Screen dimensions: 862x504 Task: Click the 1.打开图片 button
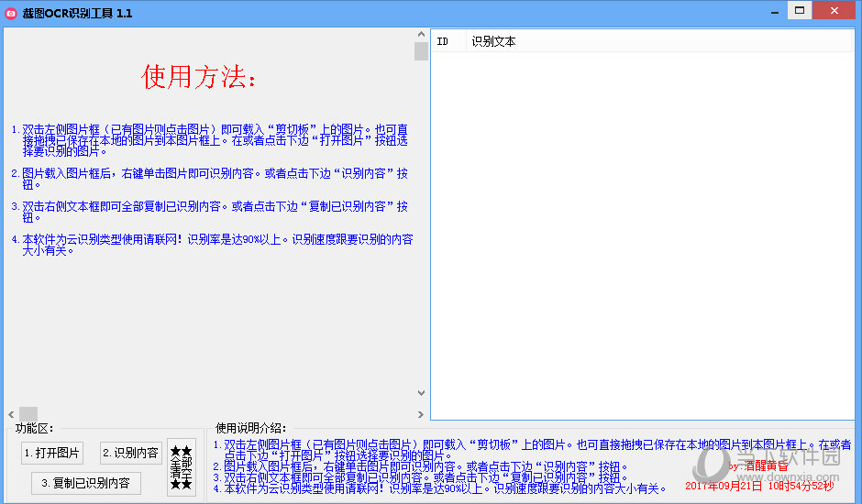(x=52, y=453)
